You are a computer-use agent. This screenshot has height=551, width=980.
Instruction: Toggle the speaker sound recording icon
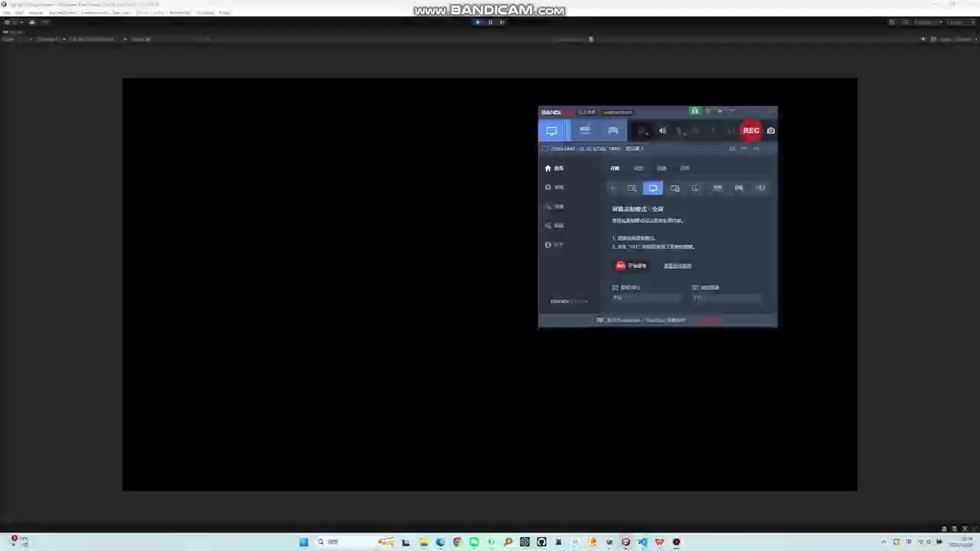tap(662, 131)
